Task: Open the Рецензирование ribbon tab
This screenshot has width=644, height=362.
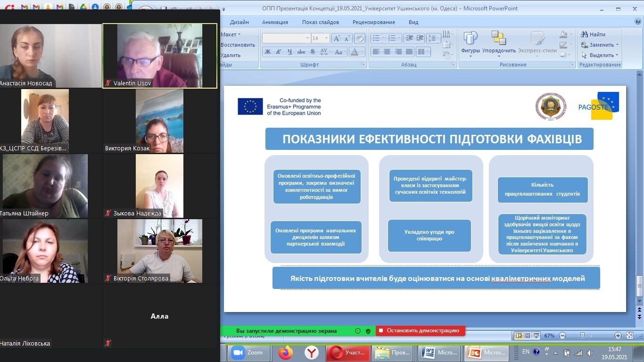Action: click(373, 22)
